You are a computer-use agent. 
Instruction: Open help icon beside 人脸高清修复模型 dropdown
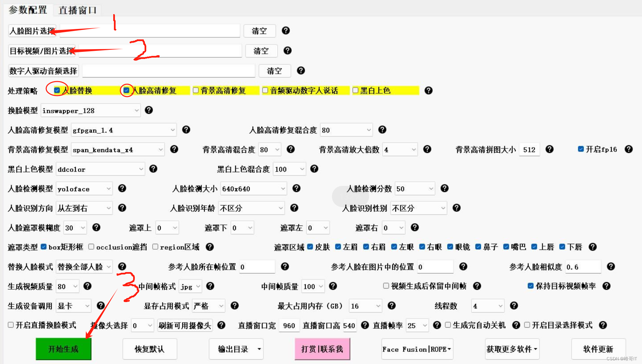(186, 130)
